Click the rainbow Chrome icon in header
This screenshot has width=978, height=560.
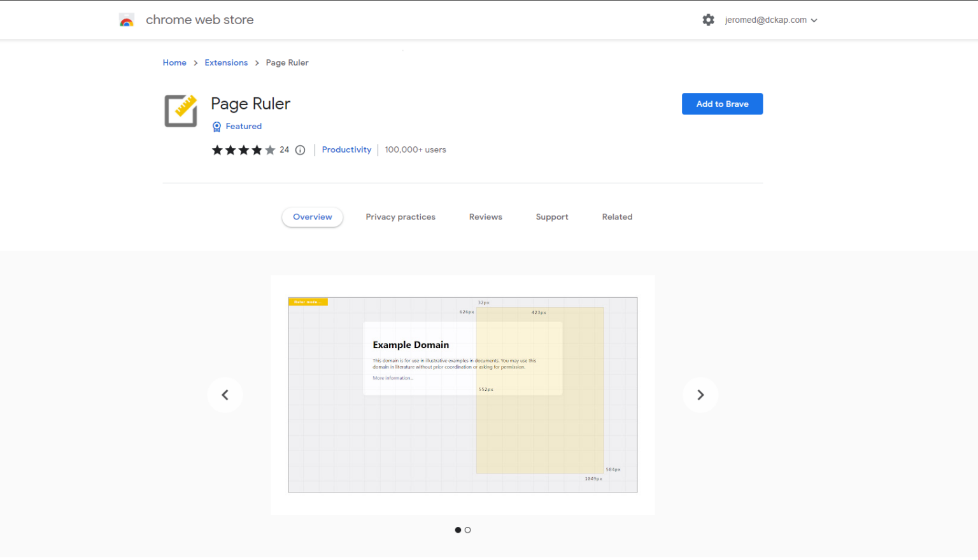coord(127,19)
